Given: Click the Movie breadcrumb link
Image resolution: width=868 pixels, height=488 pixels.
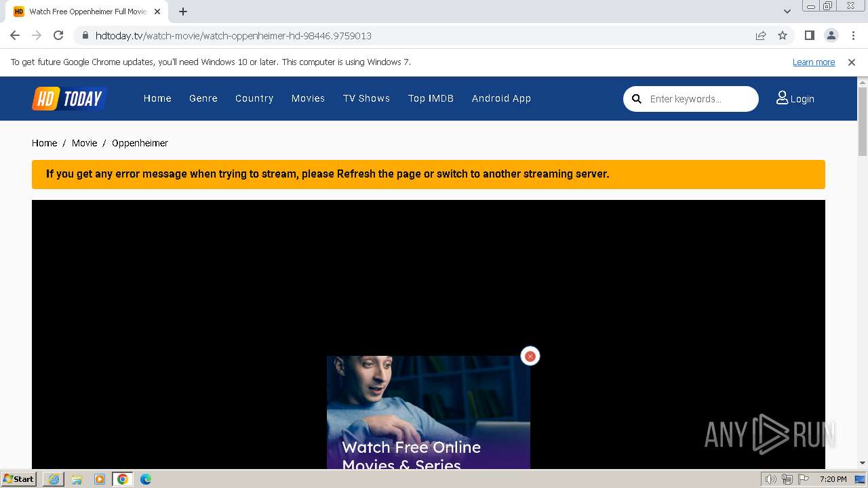Looking at the screenshot, I should point(84,143).
